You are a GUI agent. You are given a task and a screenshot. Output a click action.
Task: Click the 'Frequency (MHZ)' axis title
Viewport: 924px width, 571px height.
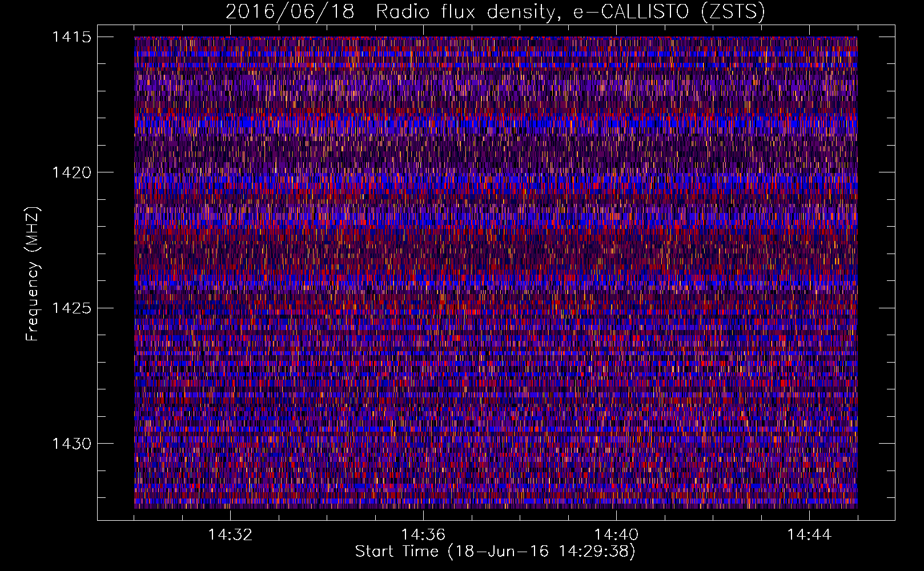tap(33, 274)
